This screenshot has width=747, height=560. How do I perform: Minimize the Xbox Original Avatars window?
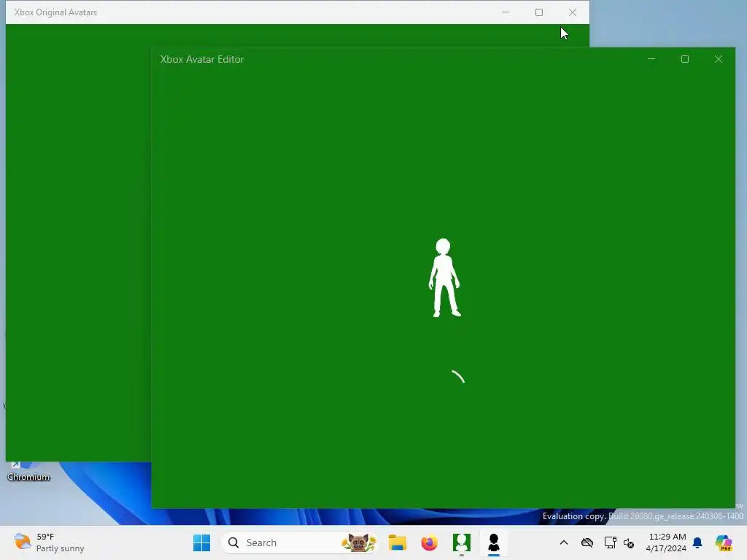pos(506,12)
